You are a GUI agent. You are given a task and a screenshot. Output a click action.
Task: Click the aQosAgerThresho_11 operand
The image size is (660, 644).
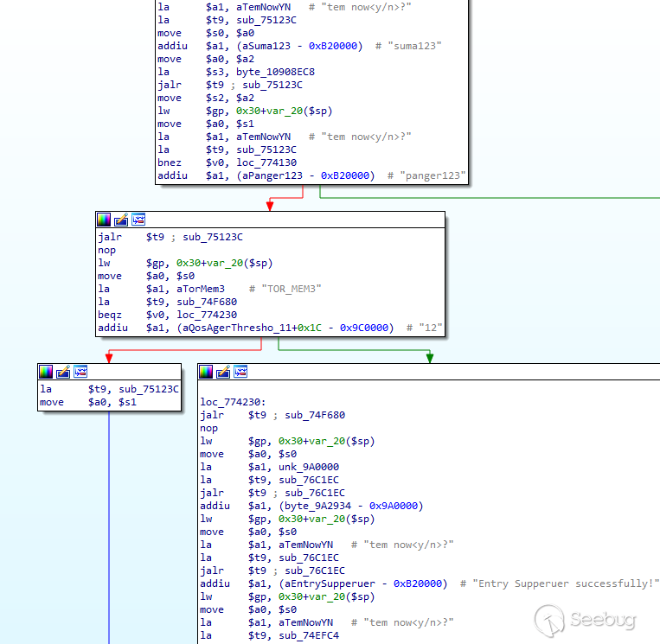[237, 328]
